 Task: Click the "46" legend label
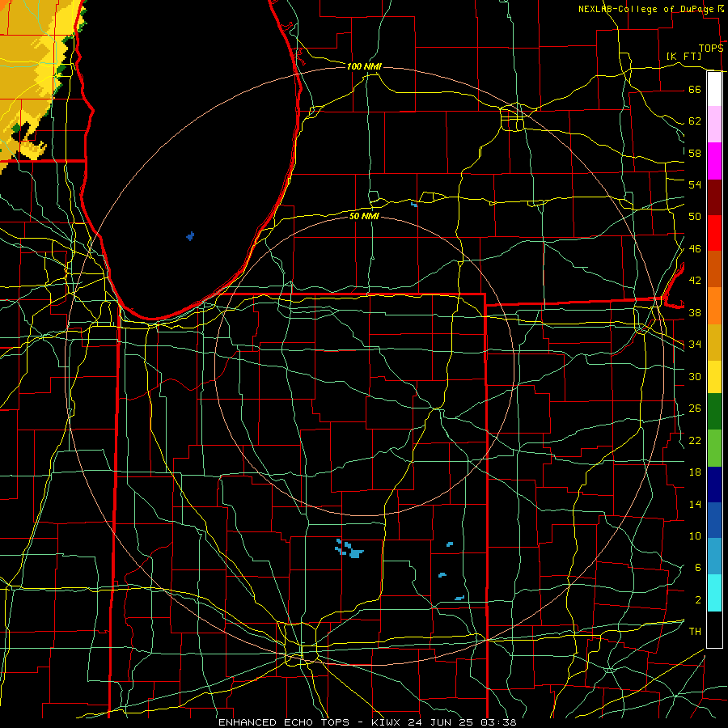click(x=695, y=249)
